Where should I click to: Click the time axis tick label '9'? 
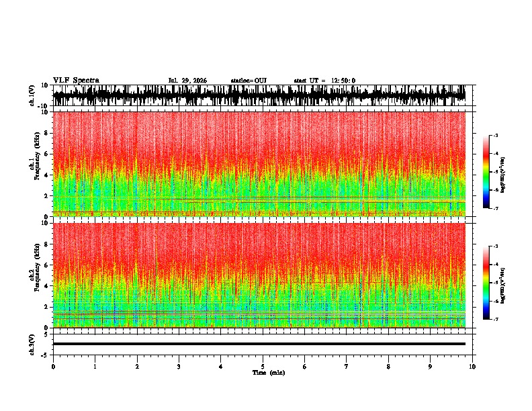point(430,367)
